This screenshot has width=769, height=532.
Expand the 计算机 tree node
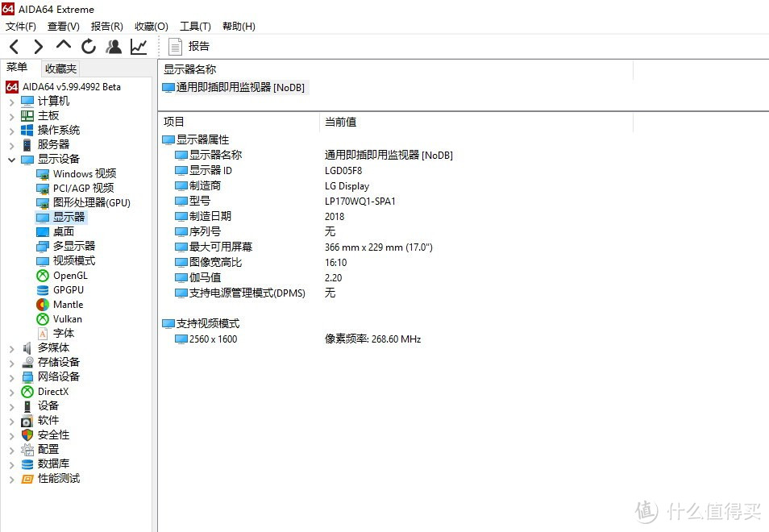12,102
